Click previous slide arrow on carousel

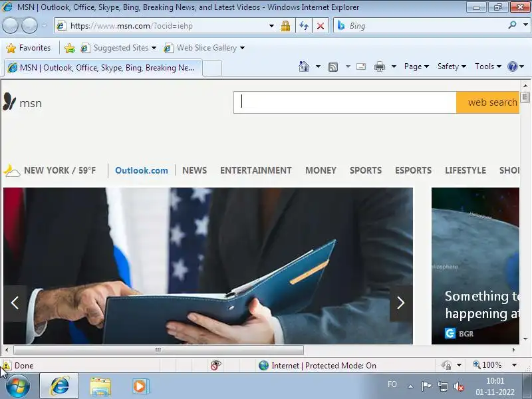15,303
